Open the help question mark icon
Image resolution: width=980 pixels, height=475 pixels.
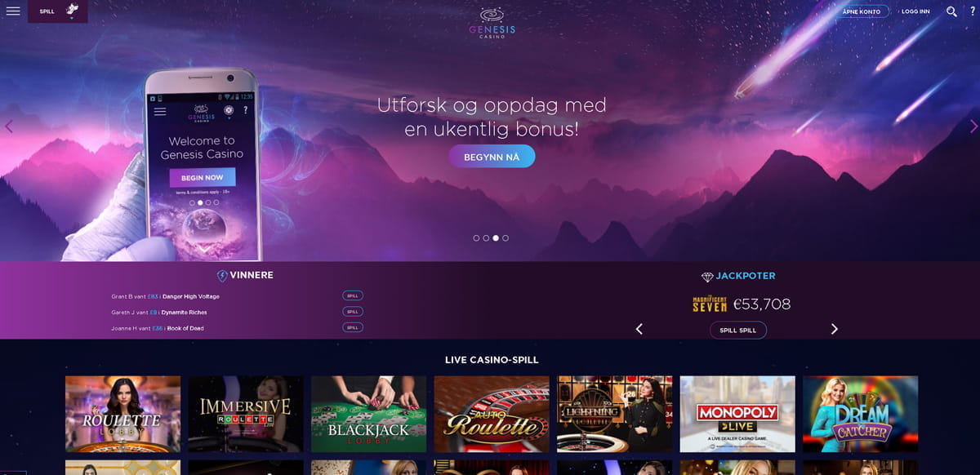coord(973,11)
